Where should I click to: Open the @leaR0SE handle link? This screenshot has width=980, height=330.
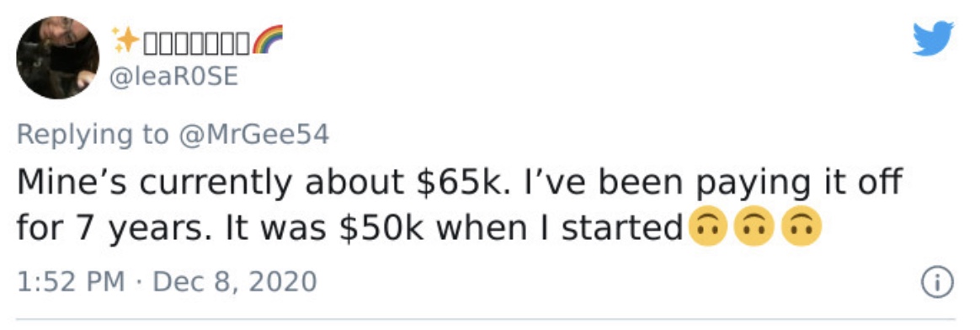pos(174,77)
